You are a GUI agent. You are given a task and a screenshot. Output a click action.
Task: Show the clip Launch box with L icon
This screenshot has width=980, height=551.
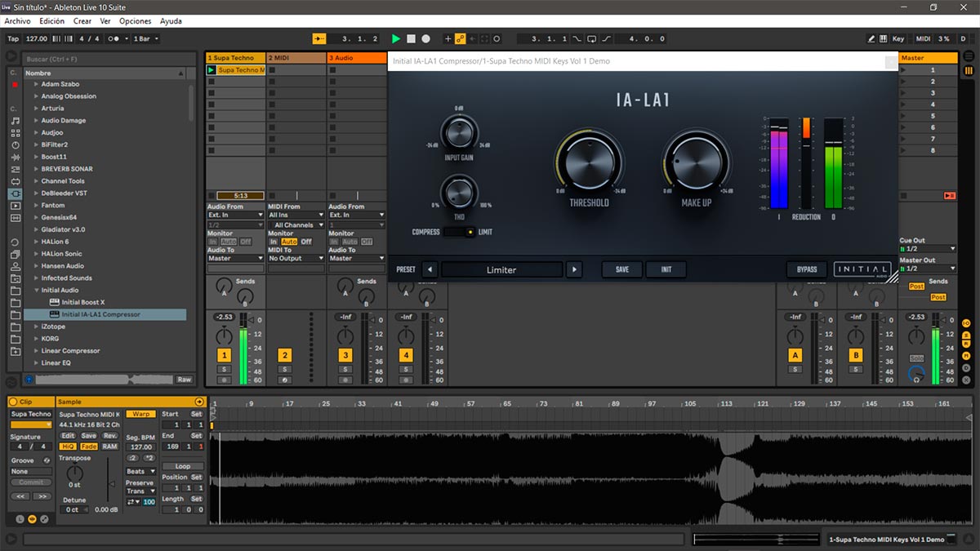click(x=20, y=519)
